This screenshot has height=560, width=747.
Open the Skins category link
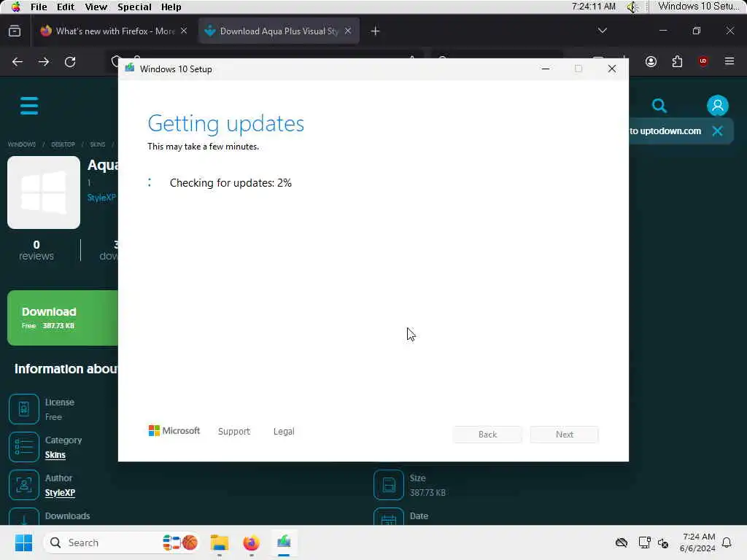(55, 455)
